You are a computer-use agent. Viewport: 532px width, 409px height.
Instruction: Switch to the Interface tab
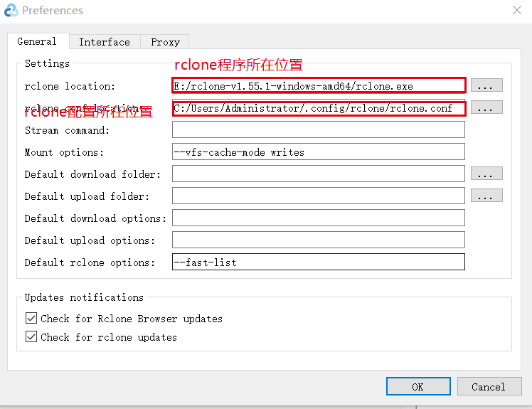tap(105, 42)
